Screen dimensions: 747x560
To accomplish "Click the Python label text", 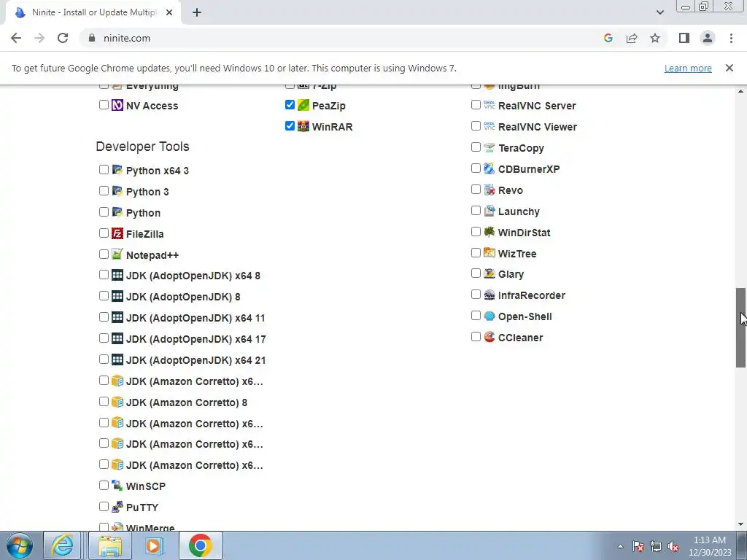I will (143, 213).
